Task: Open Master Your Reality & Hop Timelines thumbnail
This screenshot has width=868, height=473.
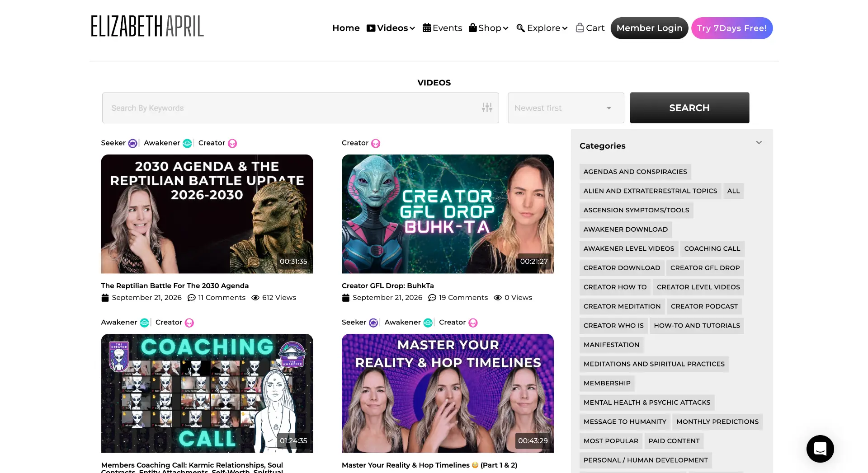Action: (x=448, y=393)
